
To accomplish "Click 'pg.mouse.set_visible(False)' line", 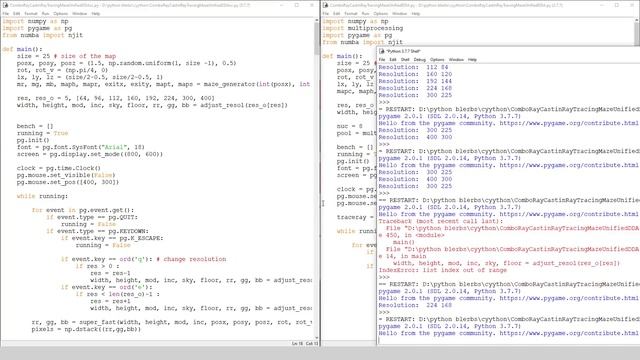I will 66,175.
